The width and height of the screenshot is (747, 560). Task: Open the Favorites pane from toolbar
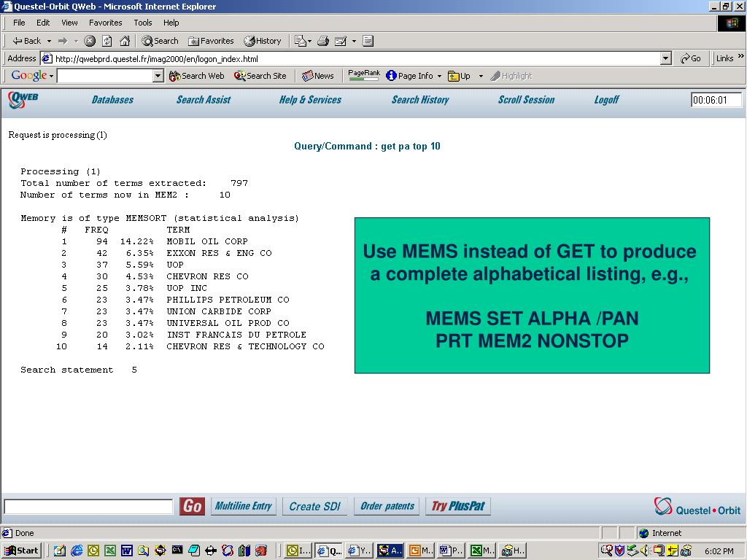click(x=211, y=41)
